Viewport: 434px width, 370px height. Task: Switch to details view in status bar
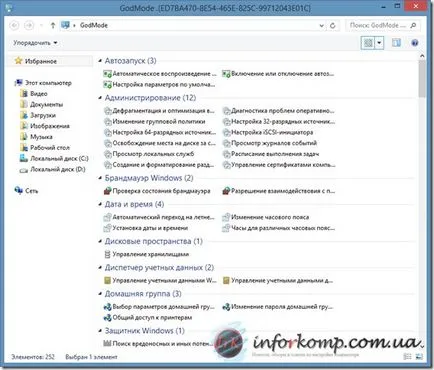[x=407, y=357]
